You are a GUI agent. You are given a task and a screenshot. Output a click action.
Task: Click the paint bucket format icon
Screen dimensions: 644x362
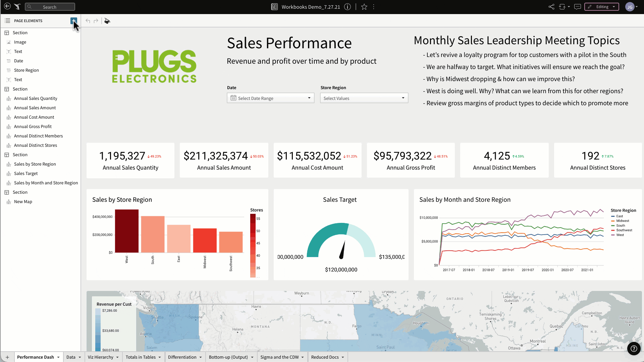coord(107,21)
